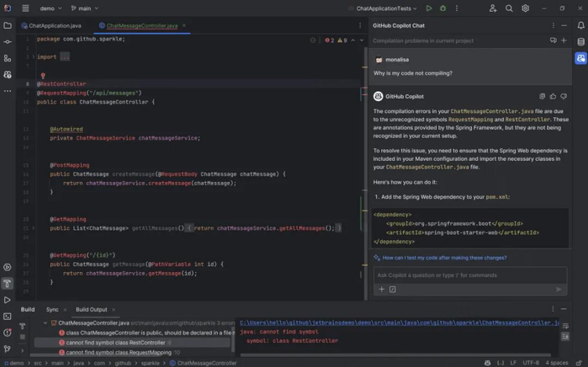Image resolution: width=588 pixels, height=367 pixels.
Task: Open the Terminal tool window
Action: 7,316
